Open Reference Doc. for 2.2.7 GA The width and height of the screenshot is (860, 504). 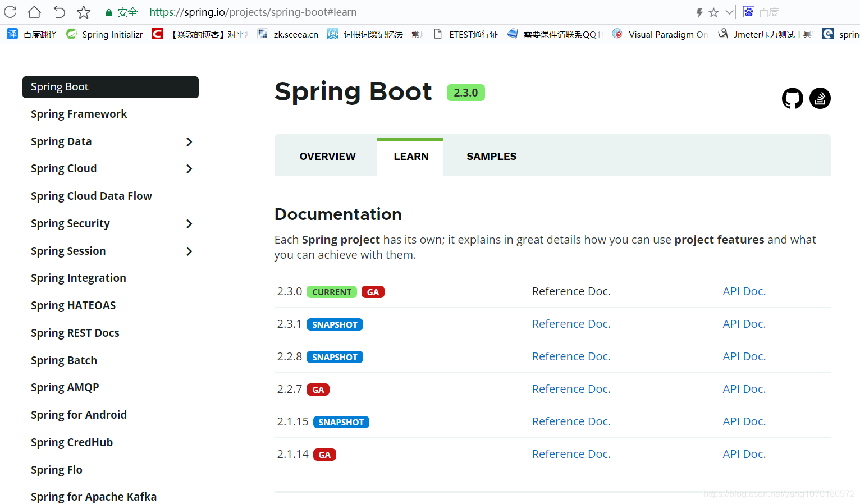click(x=571, y=389)
